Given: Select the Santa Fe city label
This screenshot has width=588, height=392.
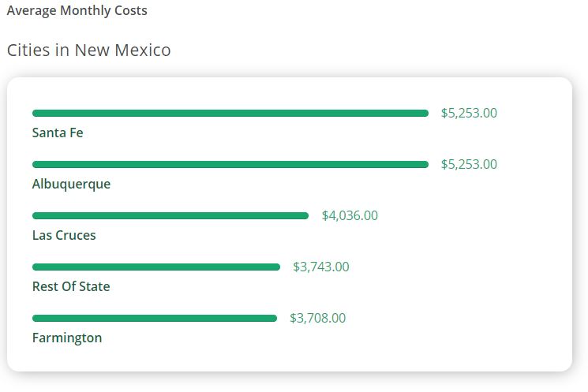Looking at the screenshot, I should 58,133.
